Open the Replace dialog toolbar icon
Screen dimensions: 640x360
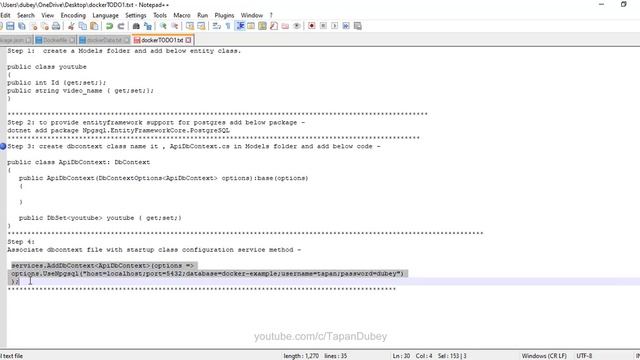tap(148, 26)
